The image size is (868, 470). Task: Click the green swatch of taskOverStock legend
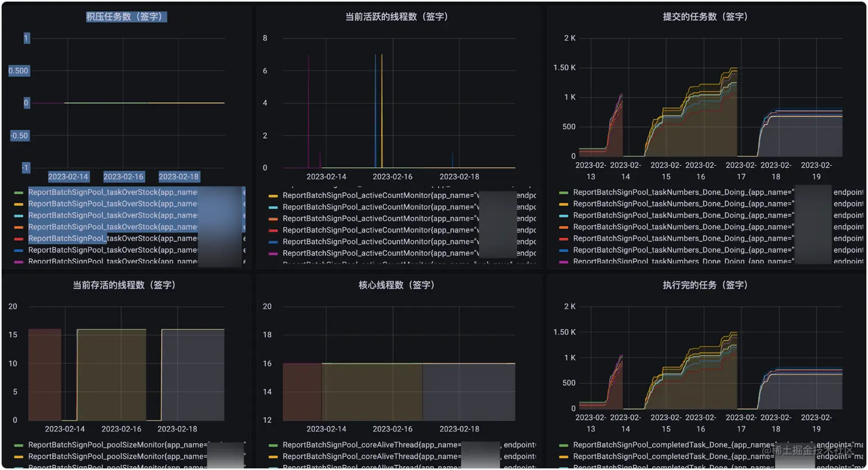pos(18,193)
